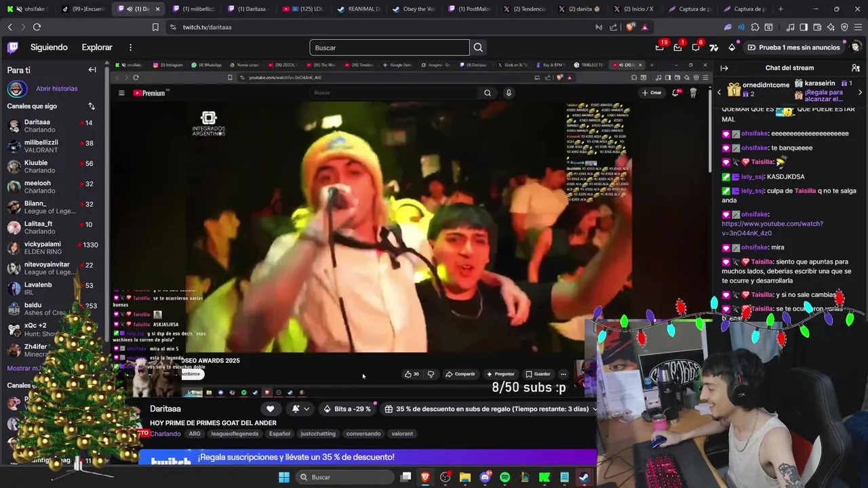Click the Twitch search magnifier button

478,47
